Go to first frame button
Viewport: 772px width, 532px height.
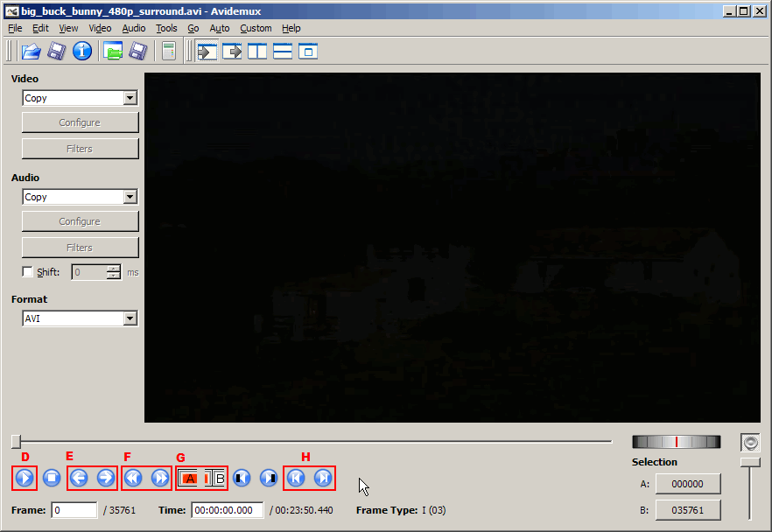click(296, 478)
